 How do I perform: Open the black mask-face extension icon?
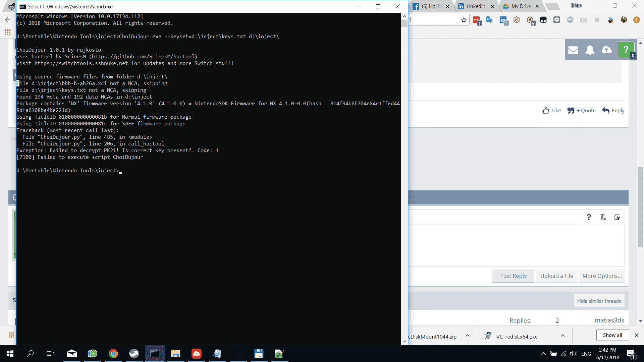(x=543, y=20)
